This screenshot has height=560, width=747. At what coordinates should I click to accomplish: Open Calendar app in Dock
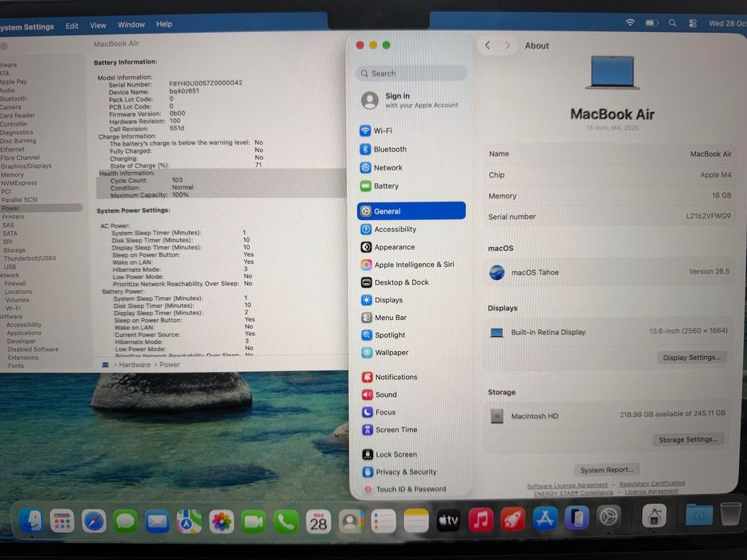coord(318,522)
